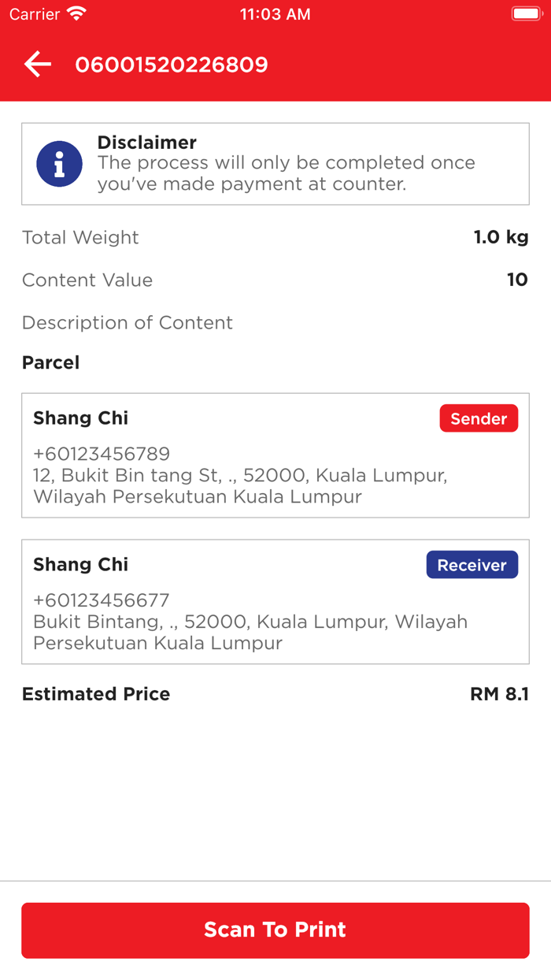This screenshot has width=551, height=980.
Task: Click the tracking number 06001520226809
Action: (172, 65)
